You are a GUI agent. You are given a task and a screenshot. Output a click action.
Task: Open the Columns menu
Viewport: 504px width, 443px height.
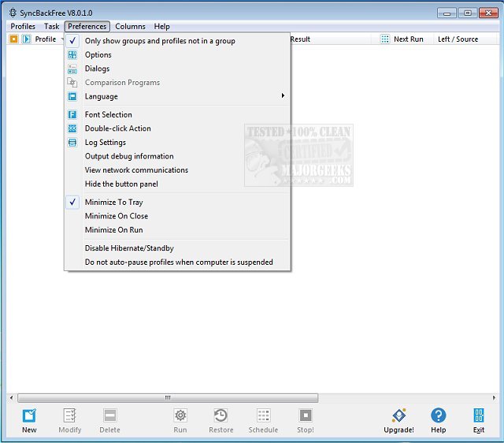click(130, 26)
